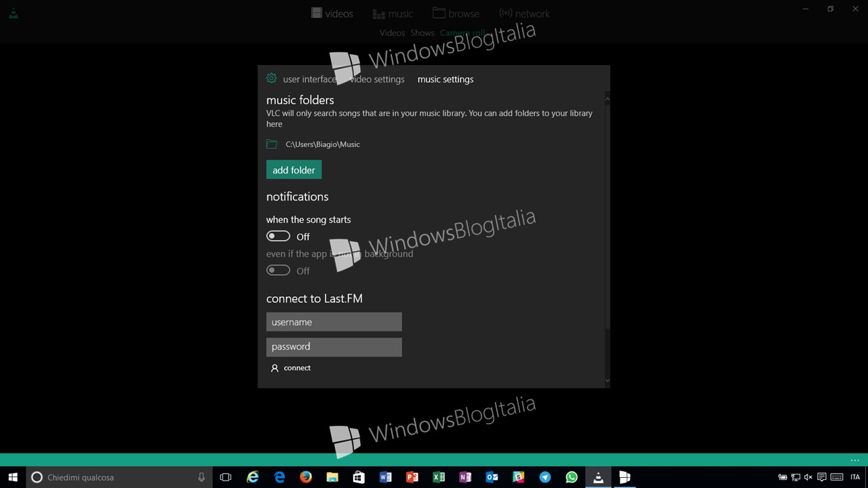The width and height of the screenshot is (868, 488).
Task: Open the Windows Start menu
Action: (13, 477)
